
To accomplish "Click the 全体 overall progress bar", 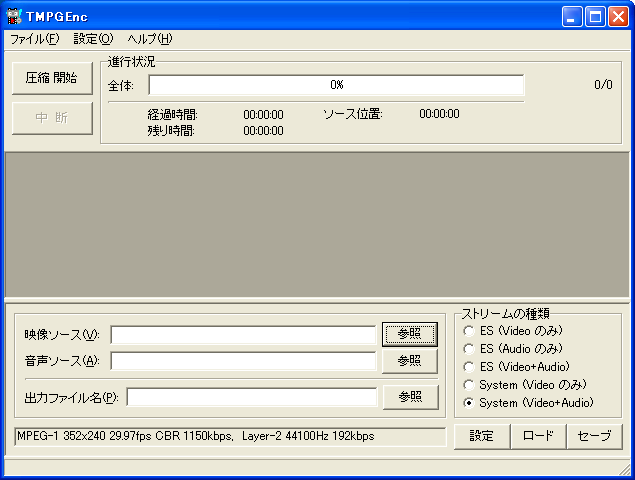I will [337, 85].
